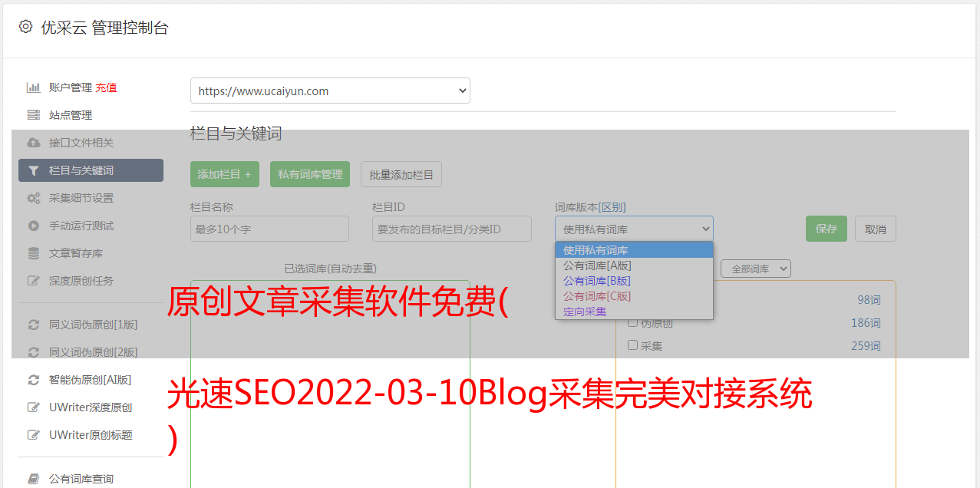Choose 公有词库[A版] from the open list
Viewport: 980px width, 488px height.
634,265
